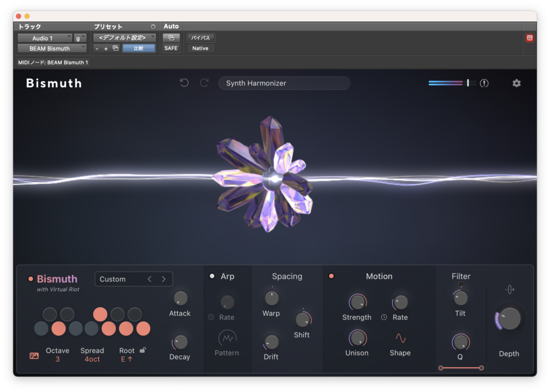Click the keyboard MIDI icon beside Octave
550x392 pixels.
tap(34, 355)
